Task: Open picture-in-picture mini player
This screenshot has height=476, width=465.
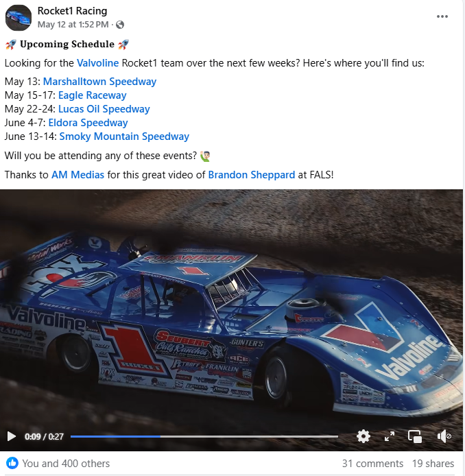Action: pos(415,436)
